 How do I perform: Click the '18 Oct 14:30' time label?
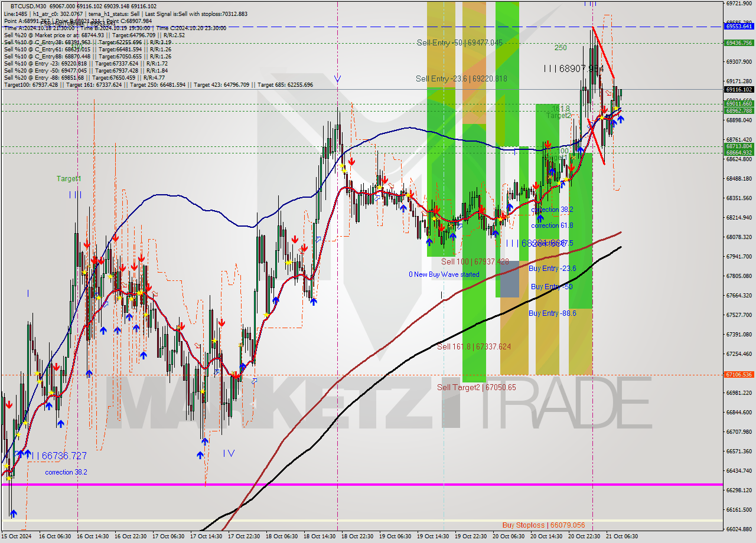pyautogui.click(x=318, y=537)
